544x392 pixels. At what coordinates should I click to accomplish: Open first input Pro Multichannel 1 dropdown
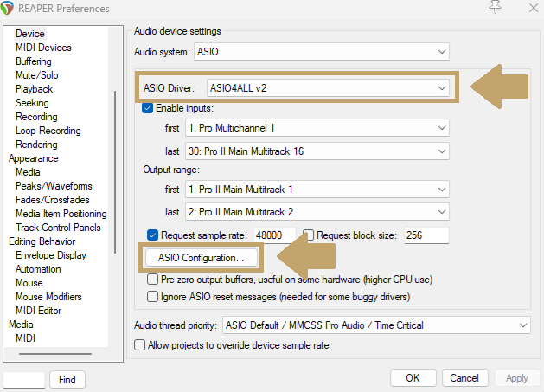pos(317,128)
